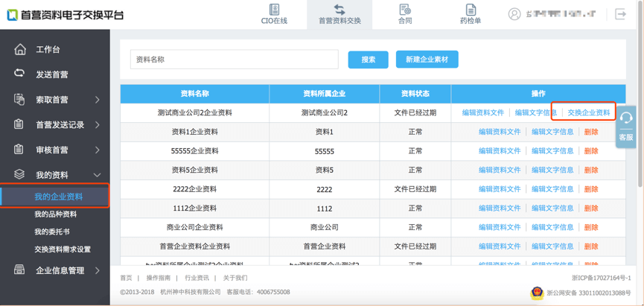Click 审核首营 clipboard icon
Image resolution: width=644 pixels, height=306 pixels.
[x=19, y=150]
